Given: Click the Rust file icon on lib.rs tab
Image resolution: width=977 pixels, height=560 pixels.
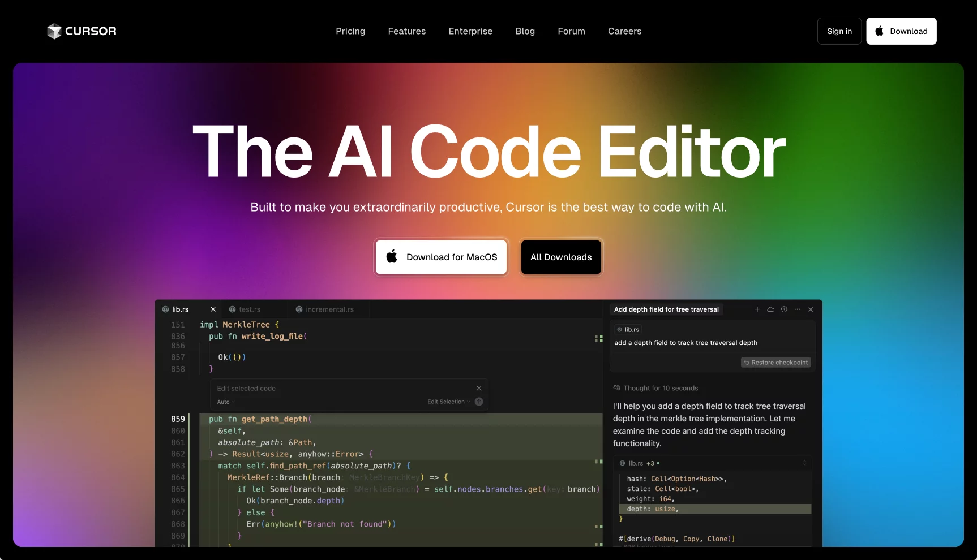Looking at the screenshot, I should click(x=165, y=309).
